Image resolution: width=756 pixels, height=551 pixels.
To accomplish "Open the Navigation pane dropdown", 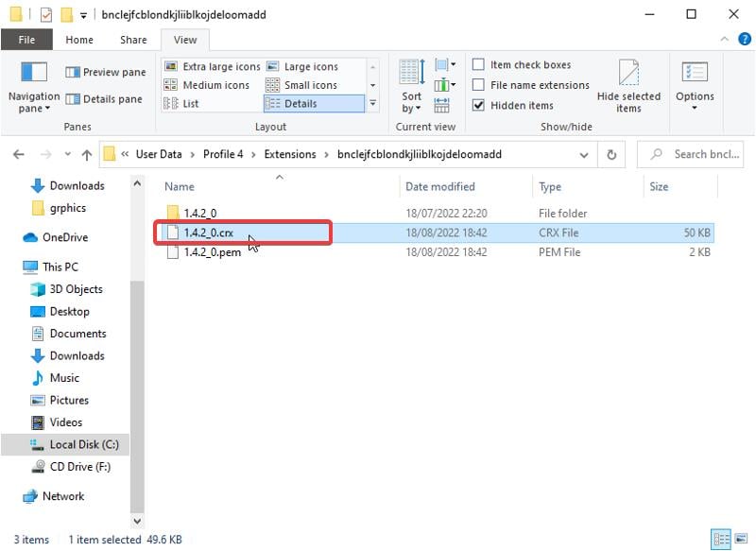I will 34,87.
